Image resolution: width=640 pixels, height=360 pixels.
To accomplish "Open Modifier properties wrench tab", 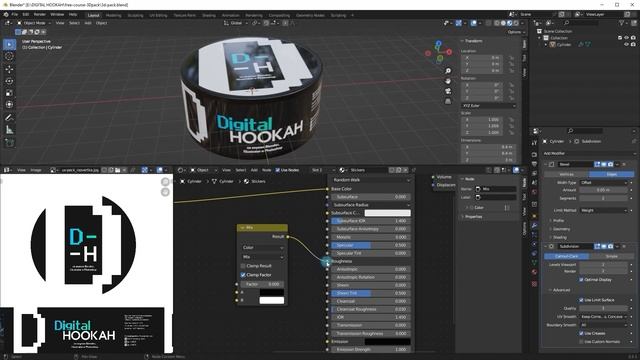I will click(534, 225).
